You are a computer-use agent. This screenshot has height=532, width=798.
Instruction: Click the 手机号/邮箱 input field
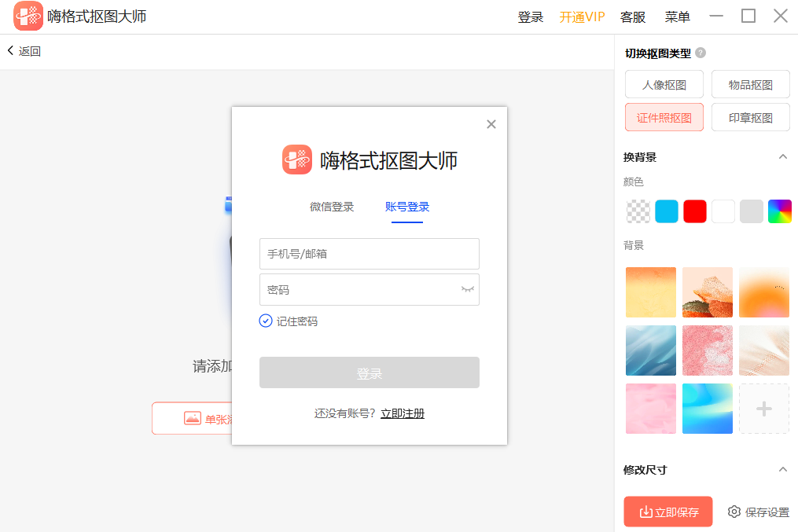[369, 253]
